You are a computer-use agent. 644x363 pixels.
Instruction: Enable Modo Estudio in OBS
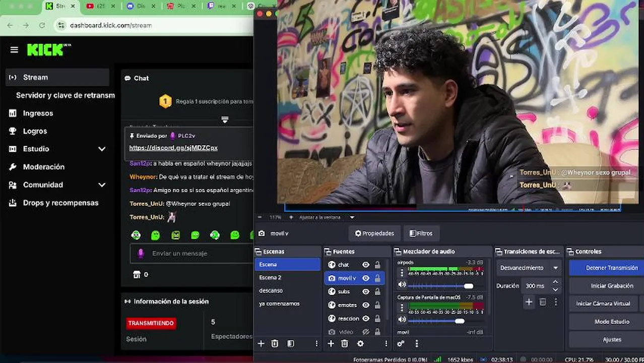607,322
